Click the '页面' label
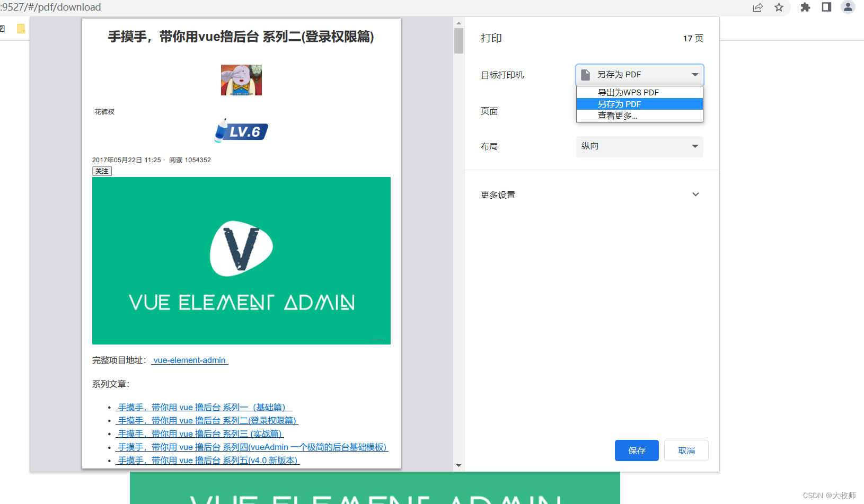 [x=489, y=111]
